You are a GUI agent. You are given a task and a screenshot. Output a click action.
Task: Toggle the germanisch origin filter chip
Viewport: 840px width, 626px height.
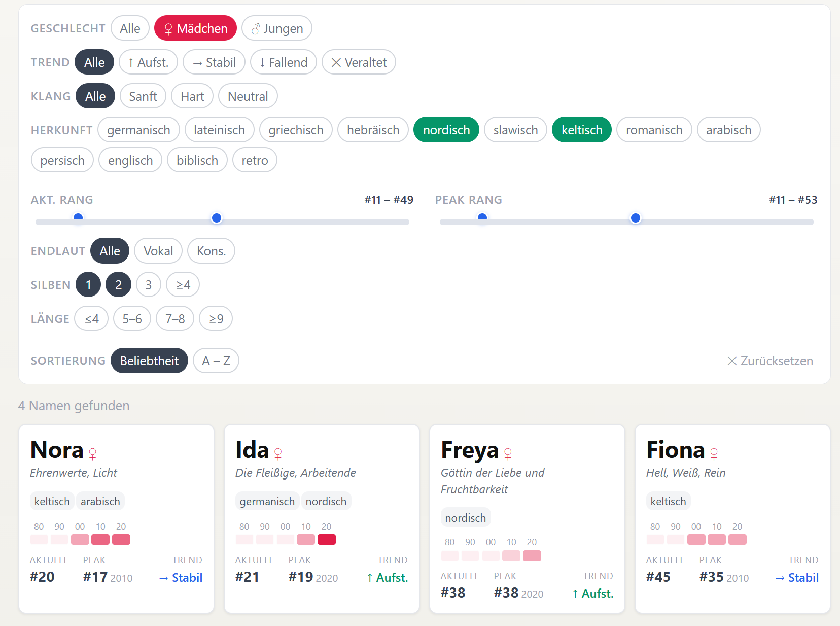(x=138, y=130)
